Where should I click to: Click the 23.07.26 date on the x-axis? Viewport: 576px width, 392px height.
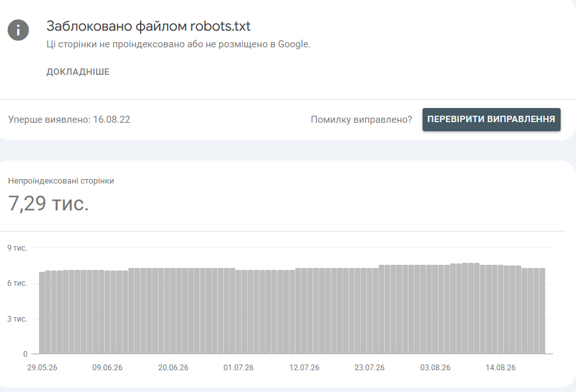(x=370, y=368)
